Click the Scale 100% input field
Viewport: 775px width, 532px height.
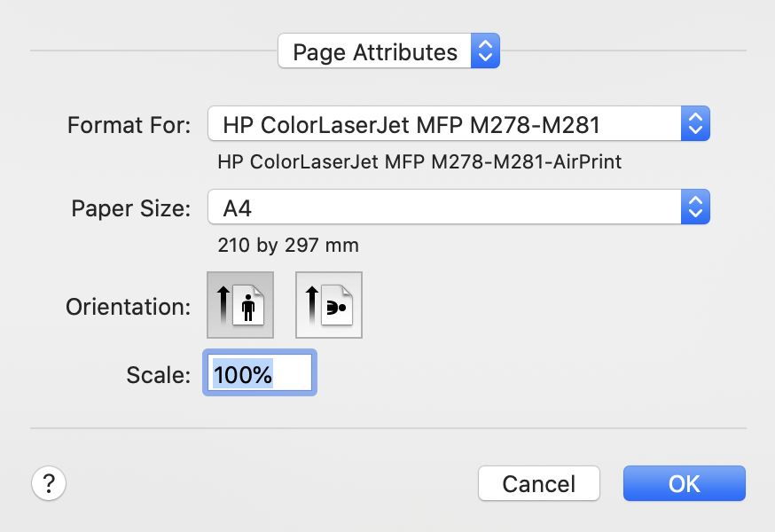260,372
